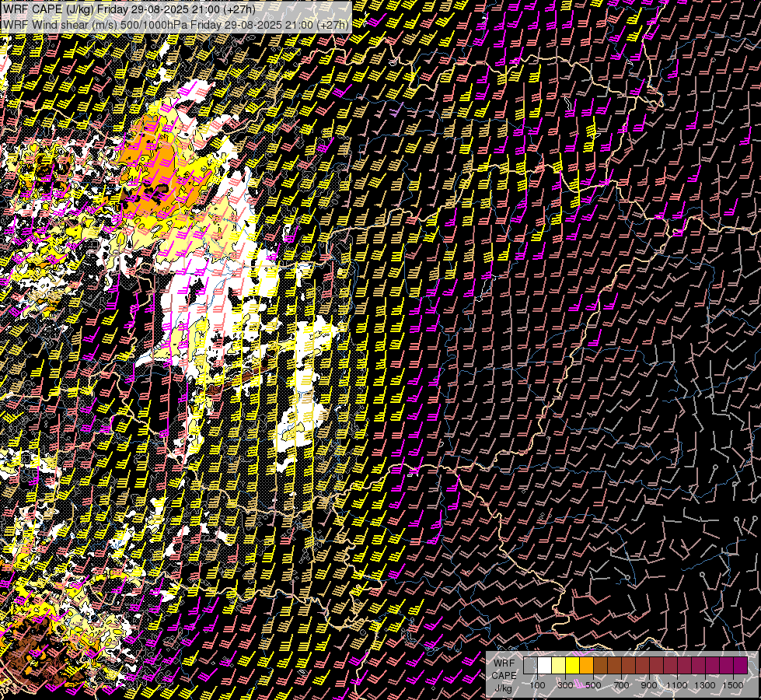761x700 pixels.
Task: Click the '700' legend value
Action: pos(622,685)
